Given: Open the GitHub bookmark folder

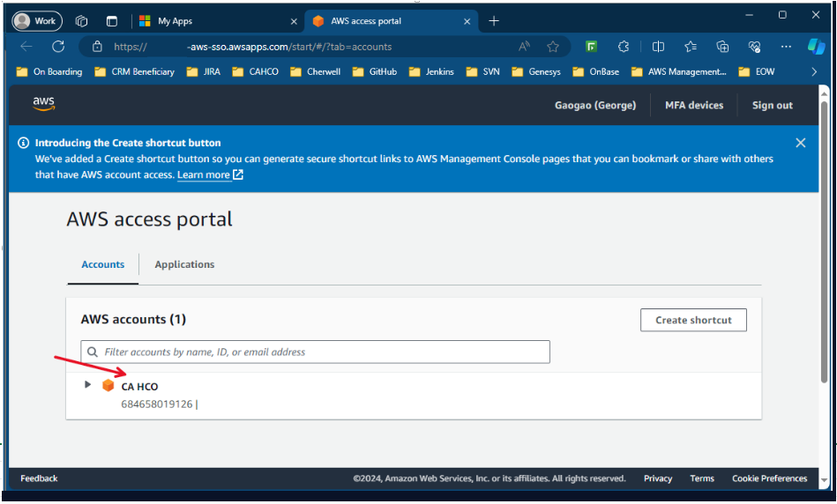Looking at the screenshot, I should pyautogui.click(x=375, y=71).
